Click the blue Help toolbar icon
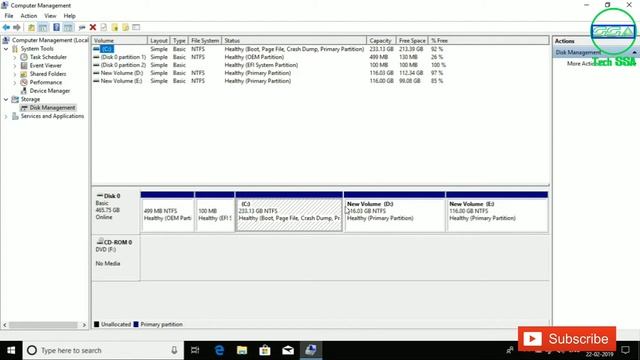This screenshot has height=360, width=640. (x=56, y=27)
